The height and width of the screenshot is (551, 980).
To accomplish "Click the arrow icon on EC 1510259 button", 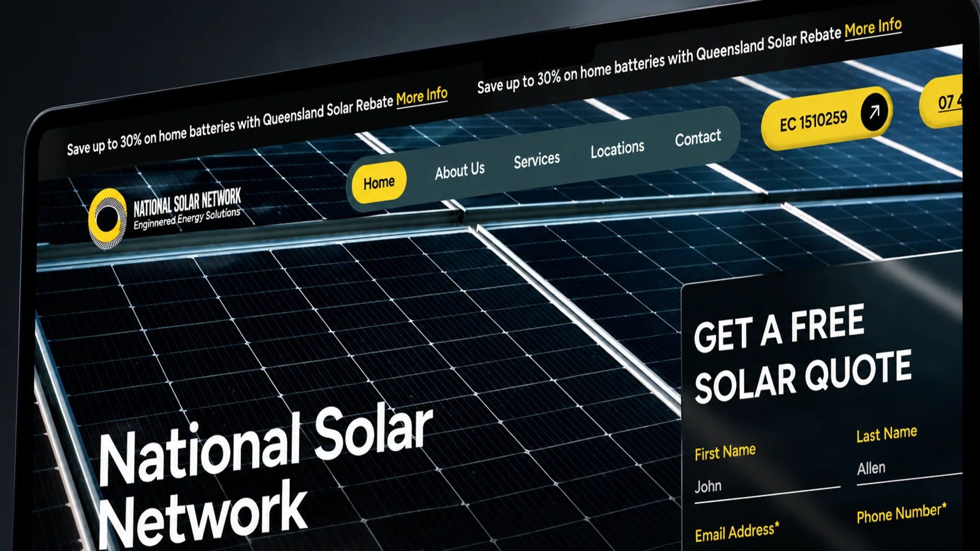I will pyautogui.click(x=874, y=112).
